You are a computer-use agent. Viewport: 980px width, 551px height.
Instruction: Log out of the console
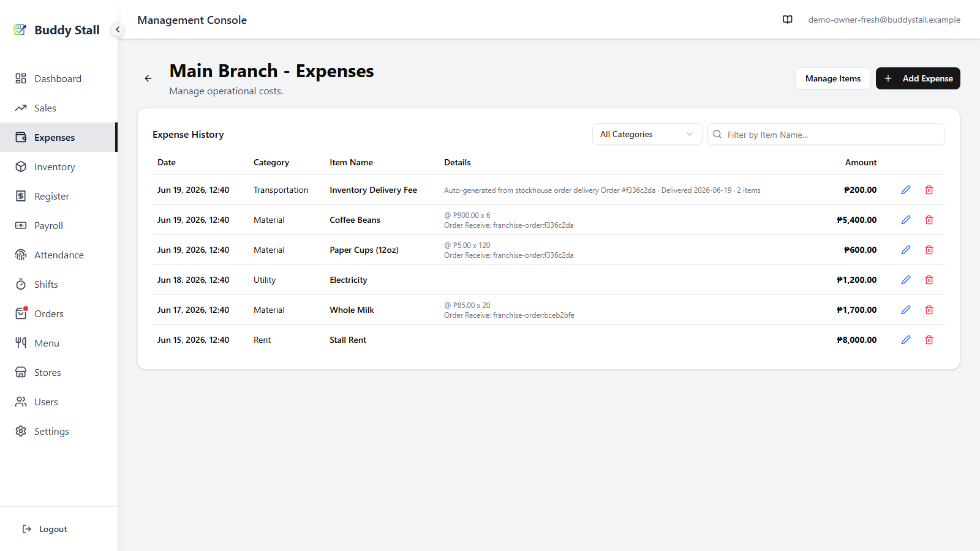[x=45, y=529]
